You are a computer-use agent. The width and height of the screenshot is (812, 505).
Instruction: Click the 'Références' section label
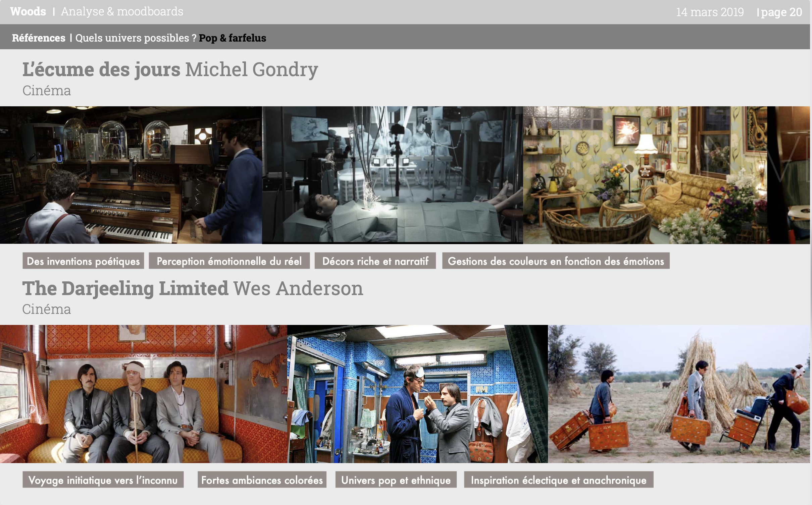39,38
